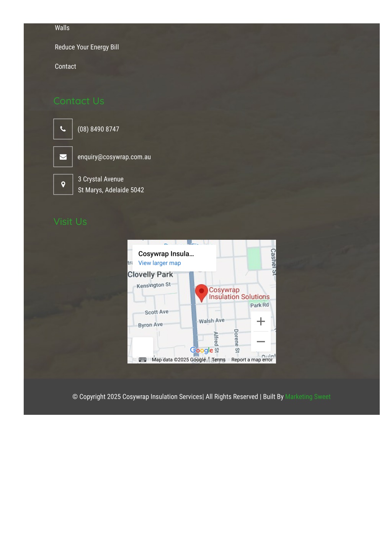Click the 3 Crystal Avenue address text
Image resolution: width=392 pixels, height=555 pixels.
101,179
